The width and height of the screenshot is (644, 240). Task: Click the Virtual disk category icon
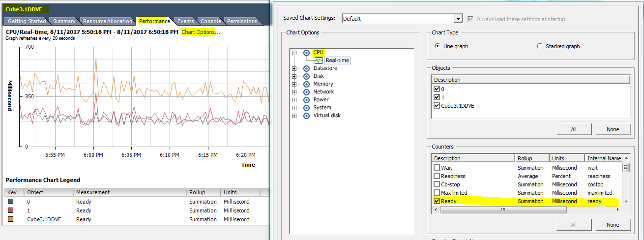307,116
